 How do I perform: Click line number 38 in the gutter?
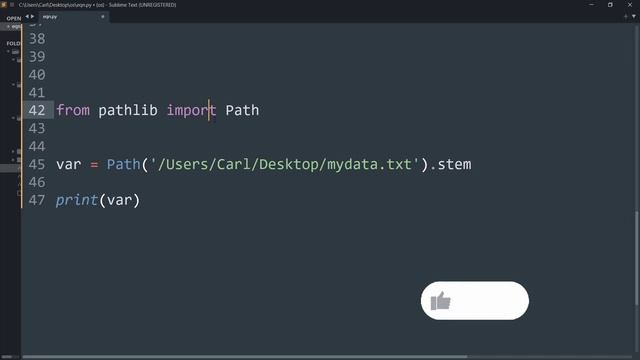[x=37, y=39]
